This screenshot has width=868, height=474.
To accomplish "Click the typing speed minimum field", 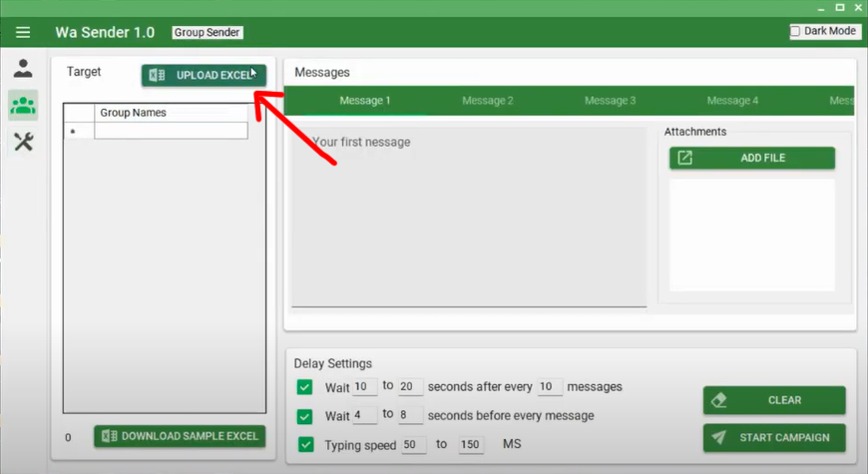I will click(413, 444).
